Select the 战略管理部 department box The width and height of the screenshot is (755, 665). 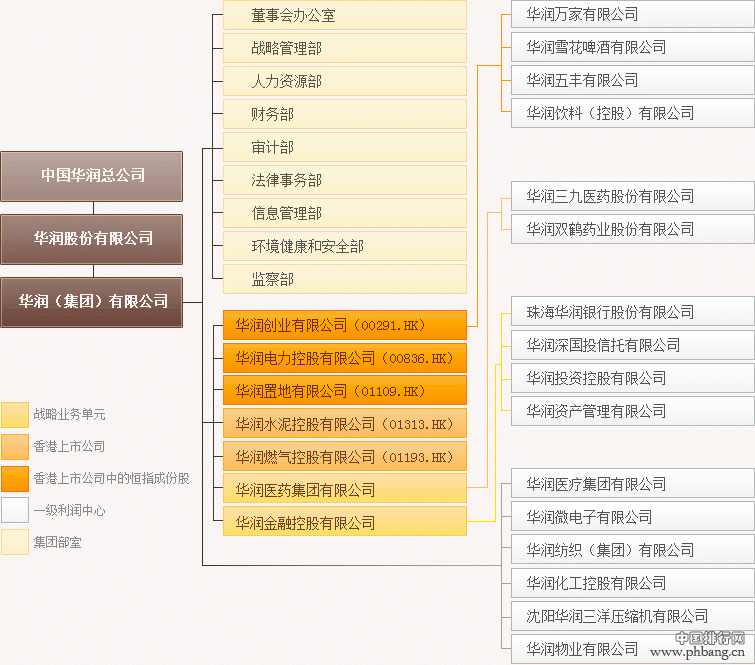click(345, 48)
